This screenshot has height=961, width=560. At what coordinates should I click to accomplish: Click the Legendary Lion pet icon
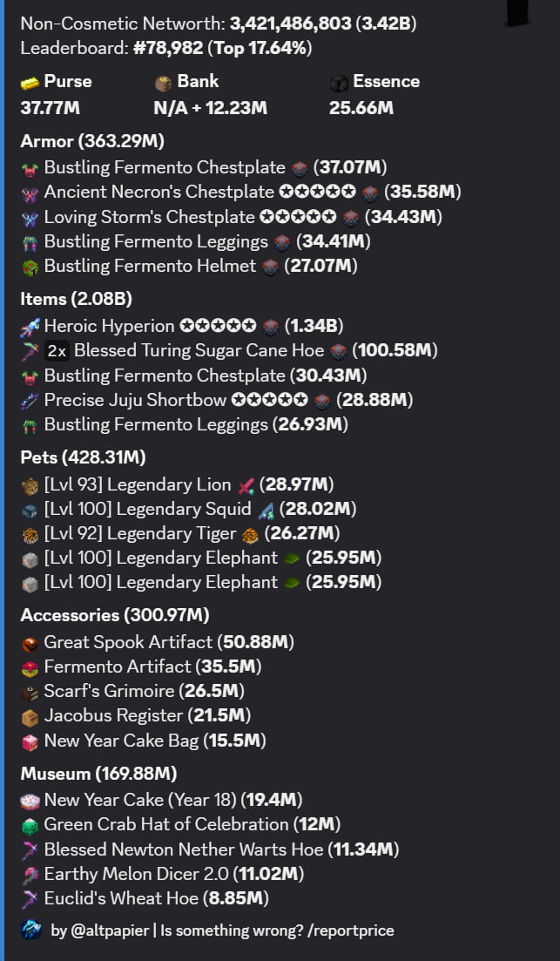click(30, 485)
